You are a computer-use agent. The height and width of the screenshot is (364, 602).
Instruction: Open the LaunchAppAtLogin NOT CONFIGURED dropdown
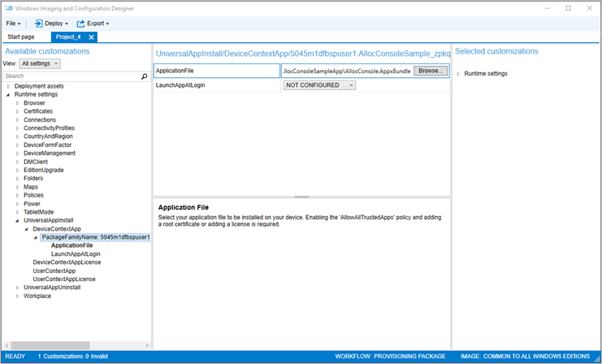click(319, 85)
